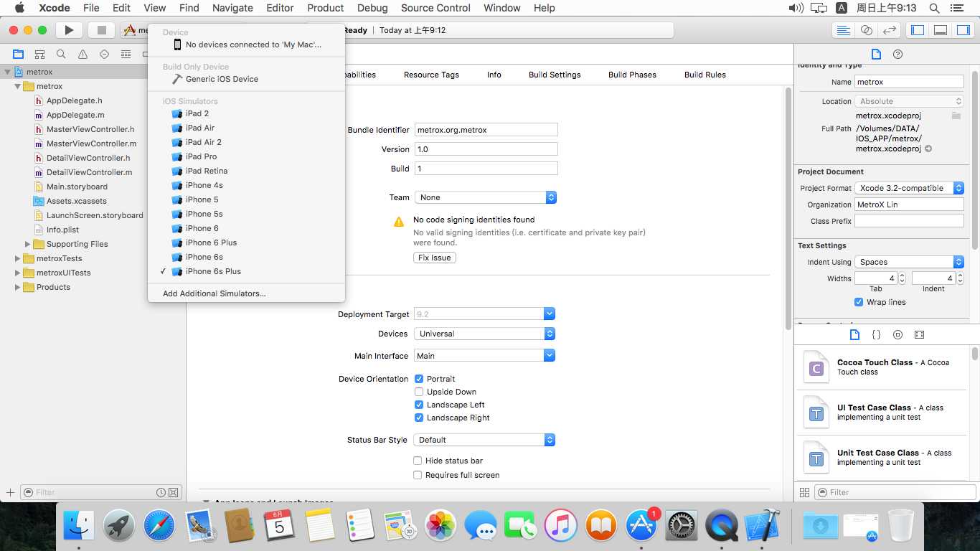The image size is (980, 551).
Task: Uncheck the Portrait orientation checkbox
Action: 419,379
